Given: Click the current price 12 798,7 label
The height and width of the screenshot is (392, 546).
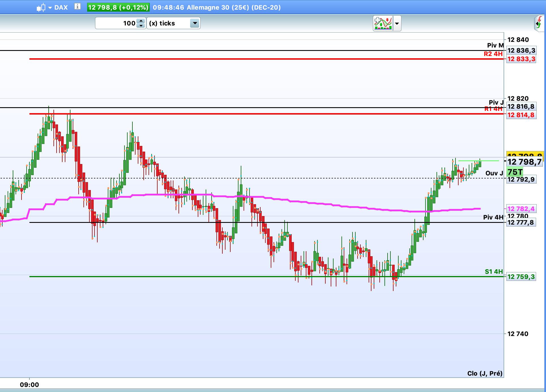Looking at the screenshot, I should 524,162.
